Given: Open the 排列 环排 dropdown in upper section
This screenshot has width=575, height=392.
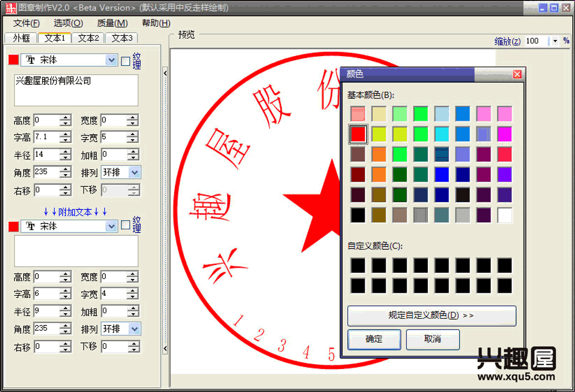Looking at the screenshot, I should point(135,173).
